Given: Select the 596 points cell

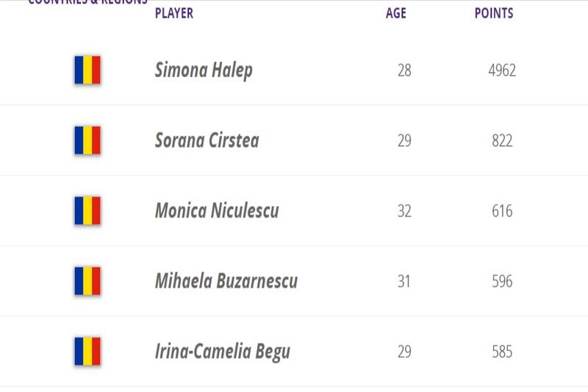Looking at the screenshot, I should [x=502, y=281].
